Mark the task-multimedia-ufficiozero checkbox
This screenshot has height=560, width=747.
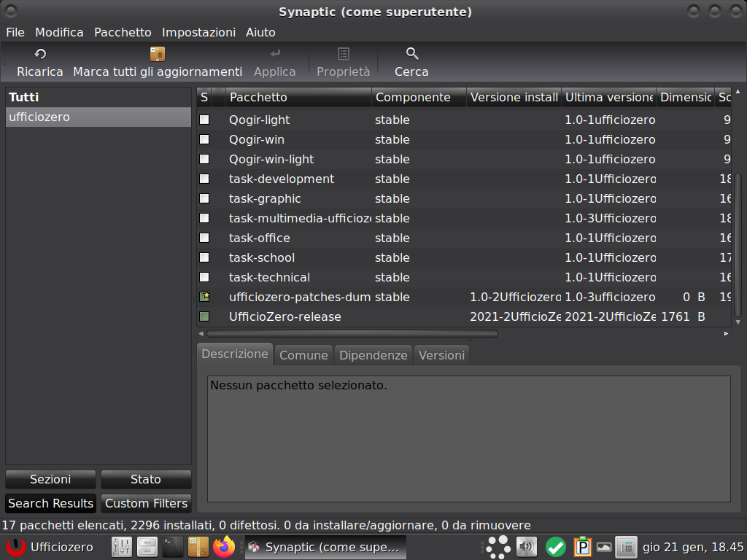(204, 218)
